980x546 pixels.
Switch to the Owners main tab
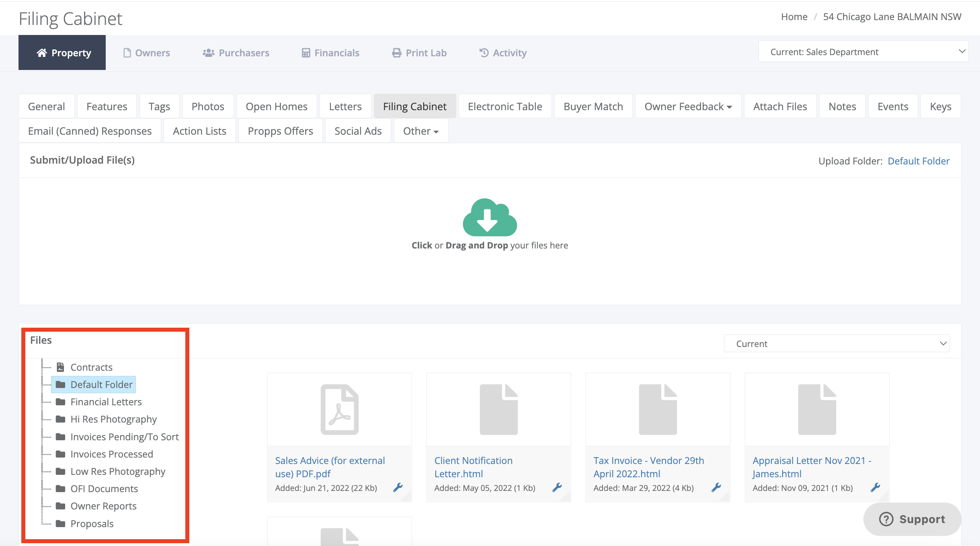146,53
